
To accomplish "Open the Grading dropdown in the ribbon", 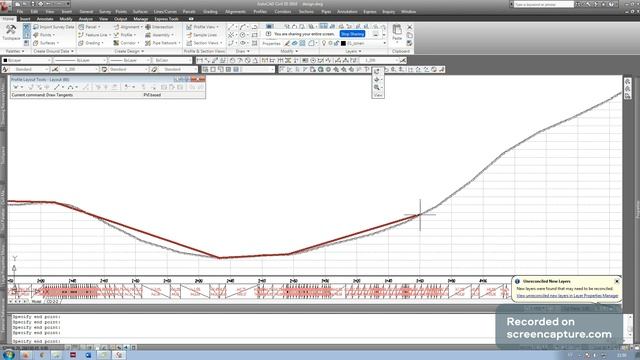I will (91, 43).
